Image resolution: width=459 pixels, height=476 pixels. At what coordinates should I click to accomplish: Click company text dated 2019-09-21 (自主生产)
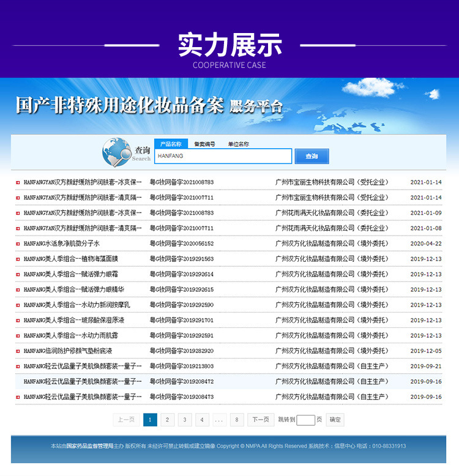(x=332, y=366)
